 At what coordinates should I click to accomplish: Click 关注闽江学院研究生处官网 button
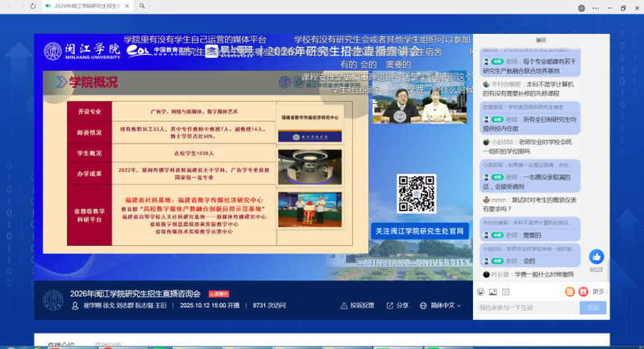419,231
